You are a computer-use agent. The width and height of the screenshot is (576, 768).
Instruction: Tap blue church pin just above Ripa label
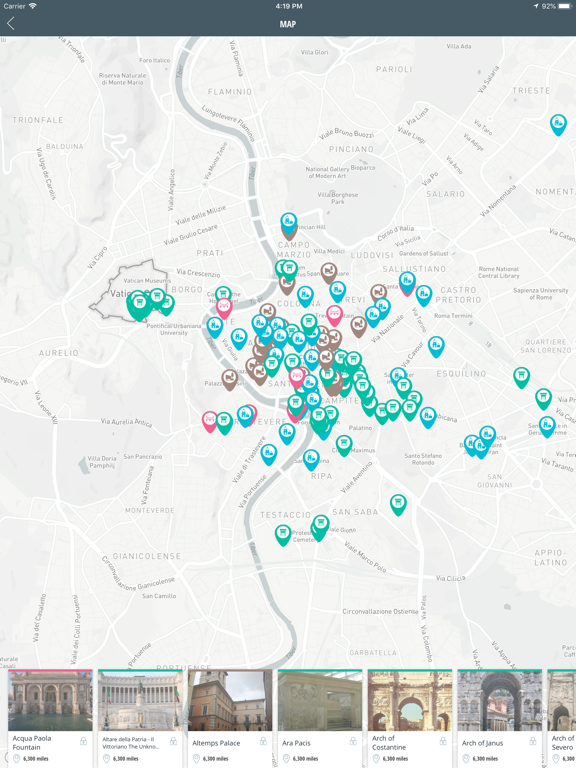click(311, 460)
